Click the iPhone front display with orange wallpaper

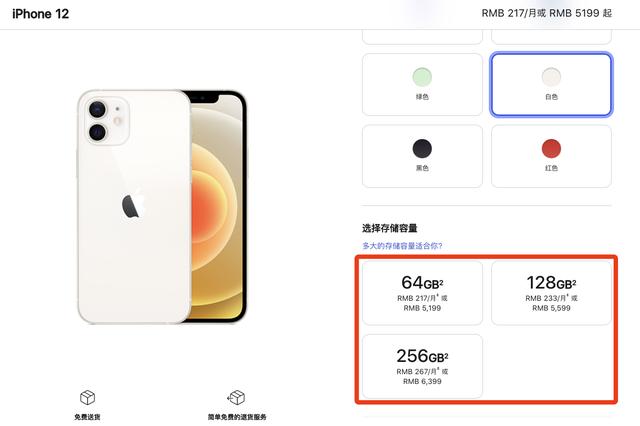coord(218,206)
